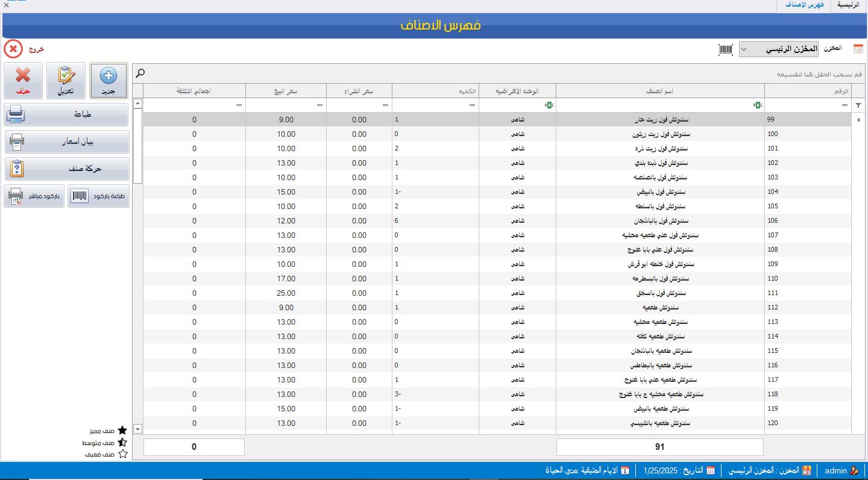Click the admin username in status bar
Image resolution: width=868 pixels, height=480 pixels.
[x=835, y=470]
